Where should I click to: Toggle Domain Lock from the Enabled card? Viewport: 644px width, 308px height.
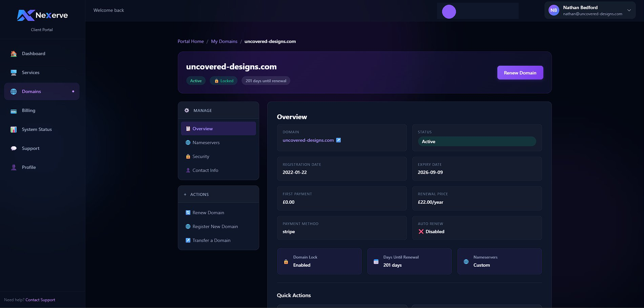click(x=319, y=261)
